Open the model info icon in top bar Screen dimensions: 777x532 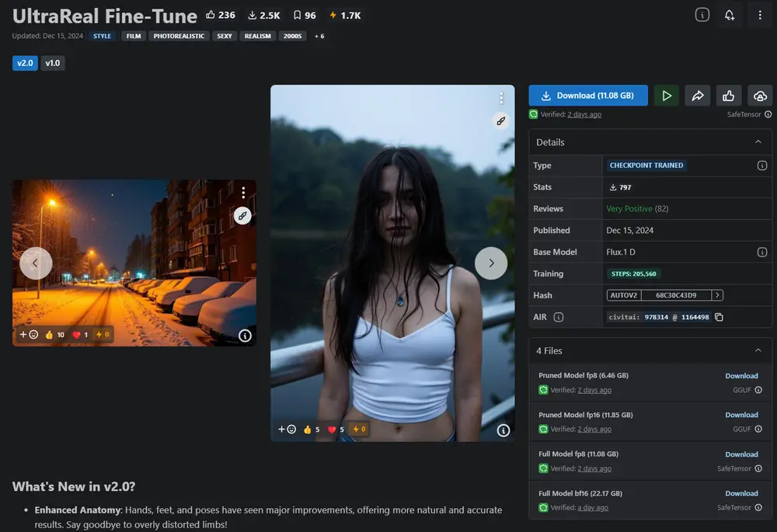[702, 15]
